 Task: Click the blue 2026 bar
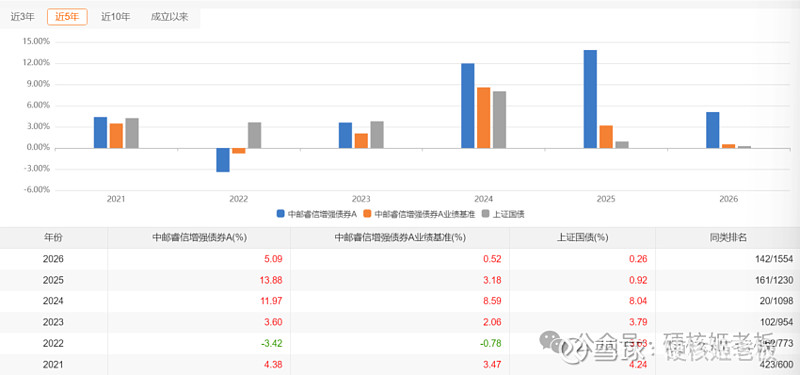(x=713, y=130)
